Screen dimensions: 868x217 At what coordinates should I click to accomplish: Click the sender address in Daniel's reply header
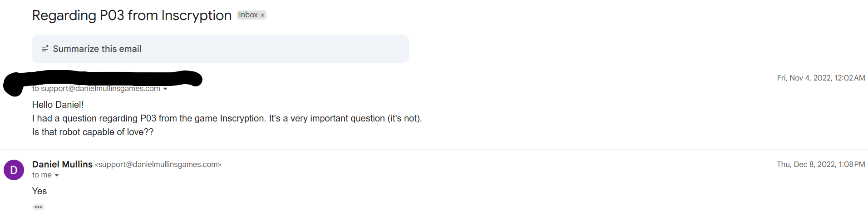(158, 165)
